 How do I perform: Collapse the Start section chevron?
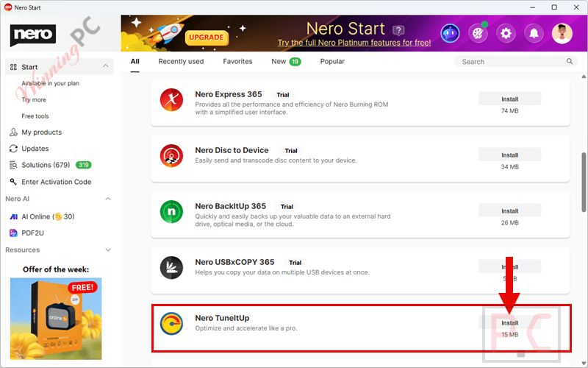tap(106, 66)
